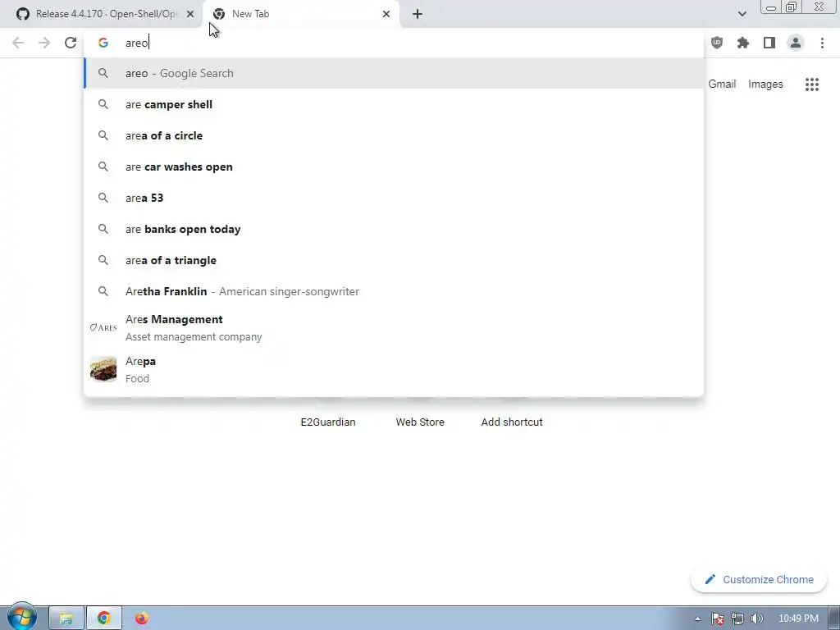Select the Arepa Food suggestion

(x=394, y=369)
